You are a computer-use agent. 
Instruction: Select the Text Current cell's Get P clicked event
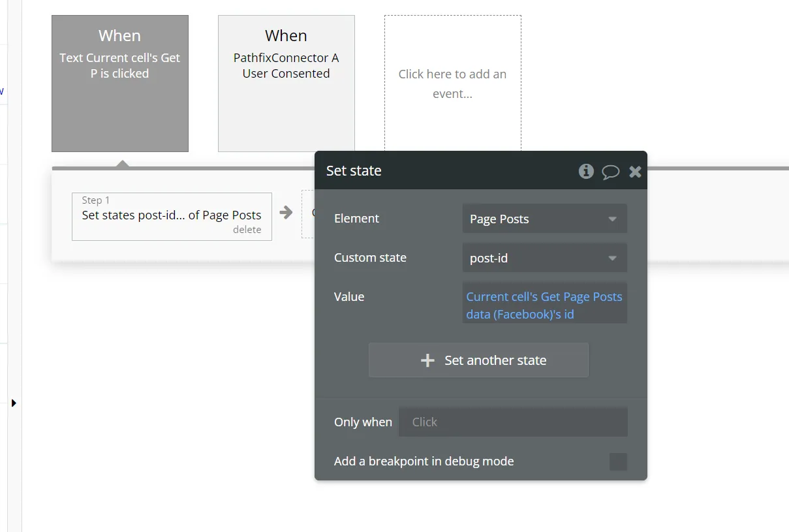point(120,84)
